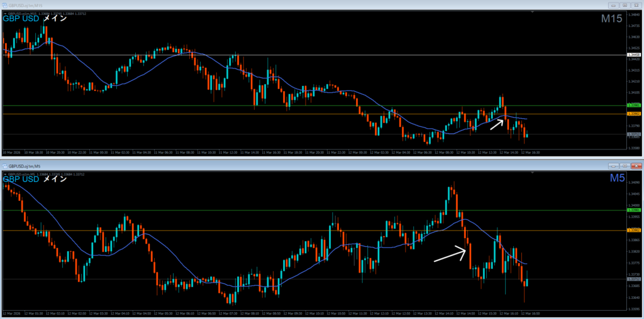Click the 'GBP USD メイン' label in the M5 chart
Screen dimensions: 644x319
tap(35, 179)
